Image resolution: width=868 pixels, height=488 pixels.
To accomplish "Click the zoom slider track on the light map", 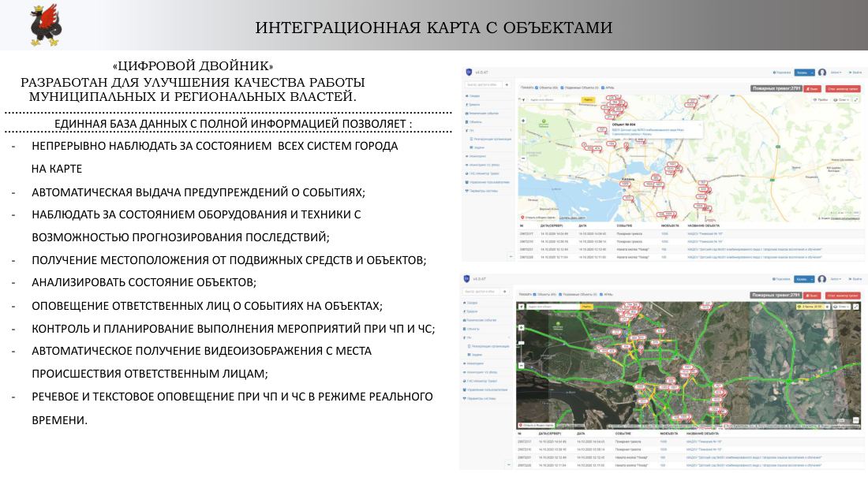I will pyautogui.click(x=523, y=140).
